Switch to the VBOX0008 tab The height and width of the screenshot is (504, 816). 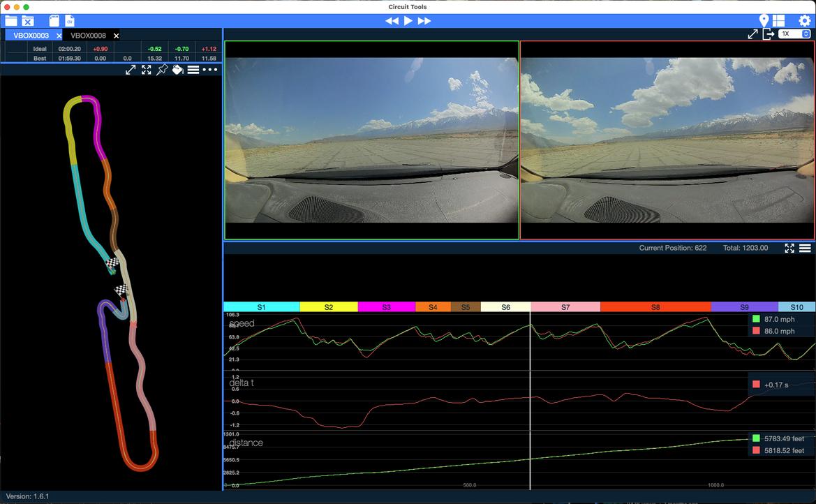[x=88, y=36]
